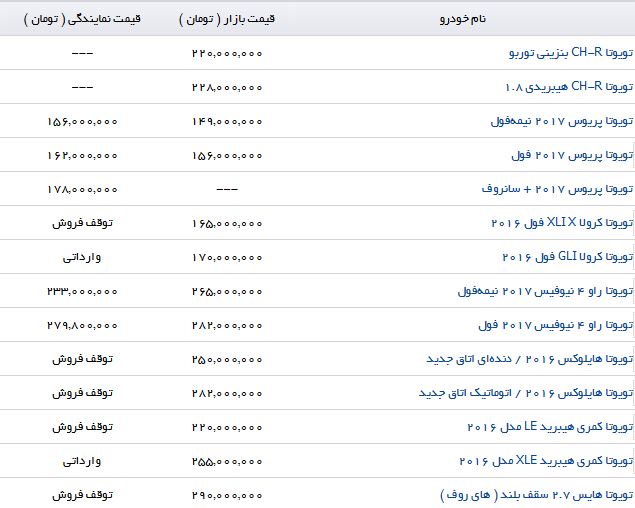Open Toyota Corolla XLI X فول 2016 link
Screen dimensions: 635x508
[562, 223]
